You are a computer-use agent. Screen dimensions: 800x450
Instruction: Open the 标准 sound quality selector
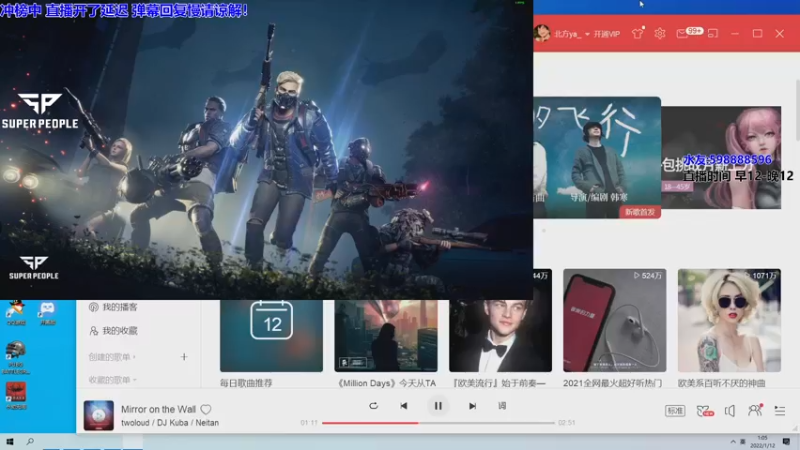(x=675, y=411)
